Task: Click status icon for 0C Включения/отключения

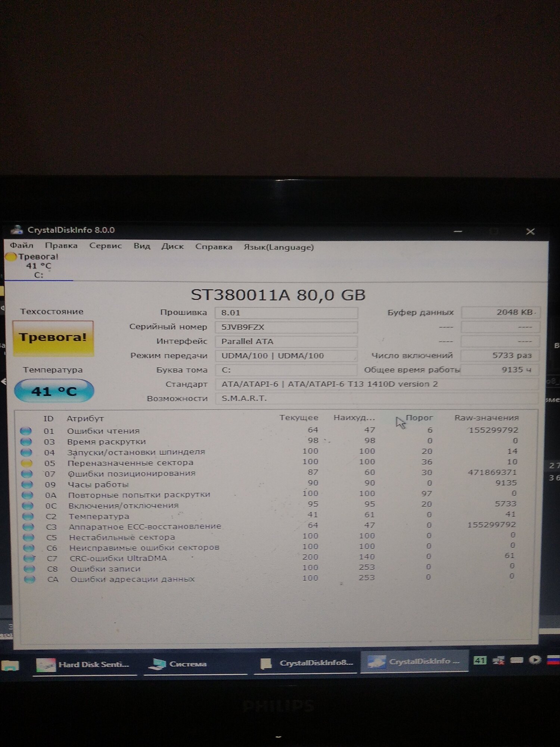Action: tap(28, 506)
